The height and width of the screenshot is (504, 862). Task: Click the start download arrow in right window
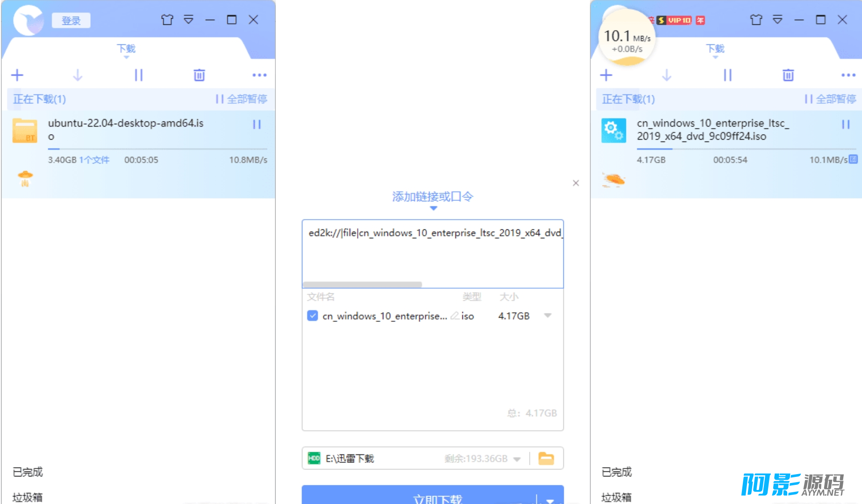667,75
